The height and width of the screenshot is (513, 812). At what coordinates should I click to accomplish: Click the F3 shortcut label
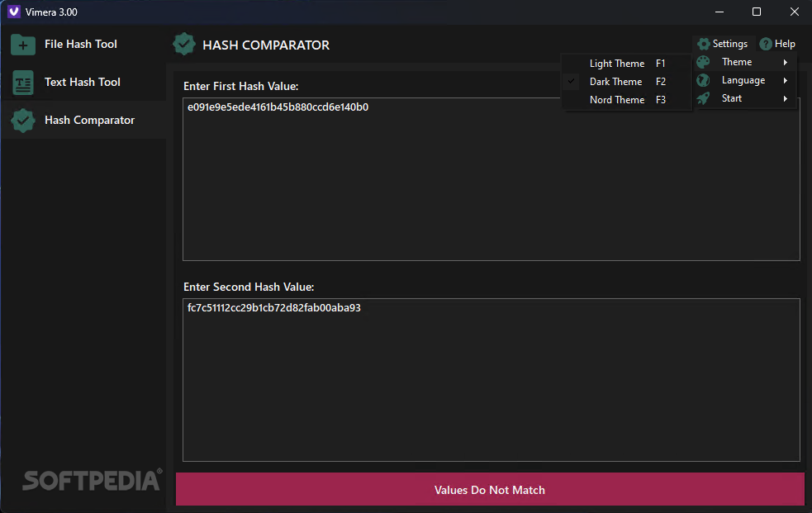tap(661, 99)
